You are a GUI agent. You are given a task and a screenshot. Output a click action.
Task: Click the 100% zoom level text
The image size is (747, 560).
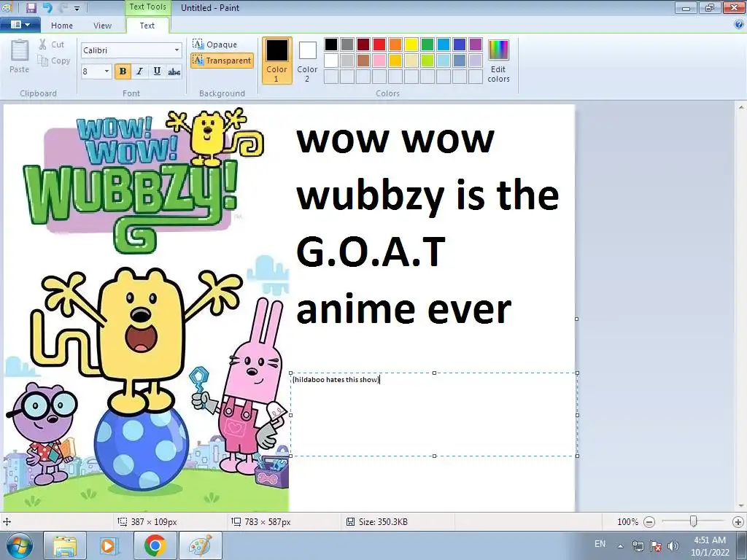click(627, 522)
